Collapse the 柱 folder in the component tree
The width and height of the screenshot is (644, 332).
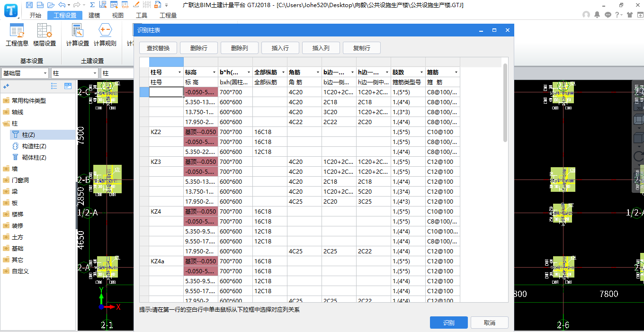tap(6, 123)
